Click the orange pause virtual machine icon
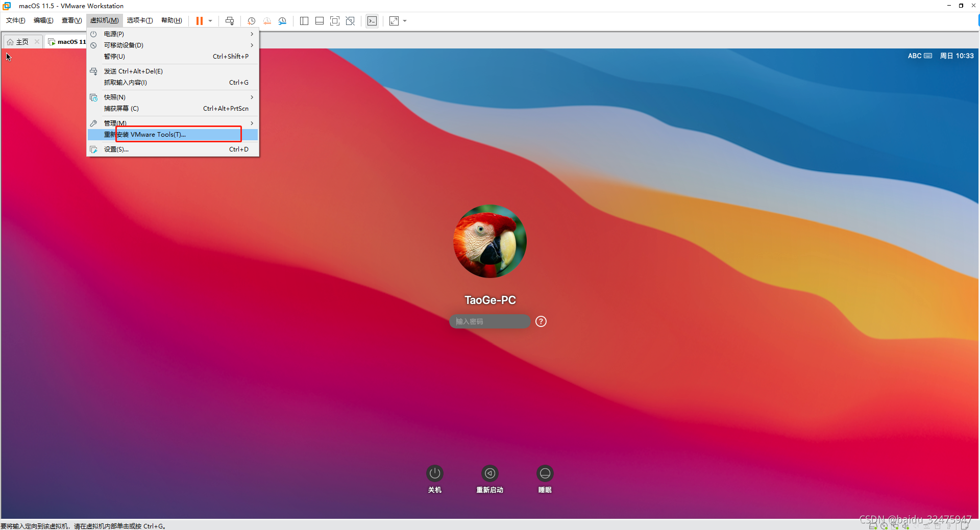The height and width of the screenshot is (530, 980). (x=199, y=21)
